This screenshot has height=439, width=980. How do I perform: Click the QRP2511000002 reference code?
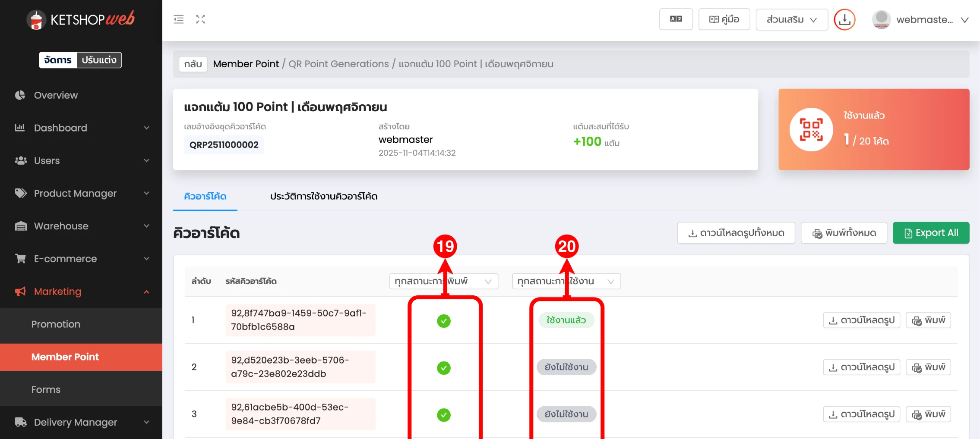pos(224,145)
